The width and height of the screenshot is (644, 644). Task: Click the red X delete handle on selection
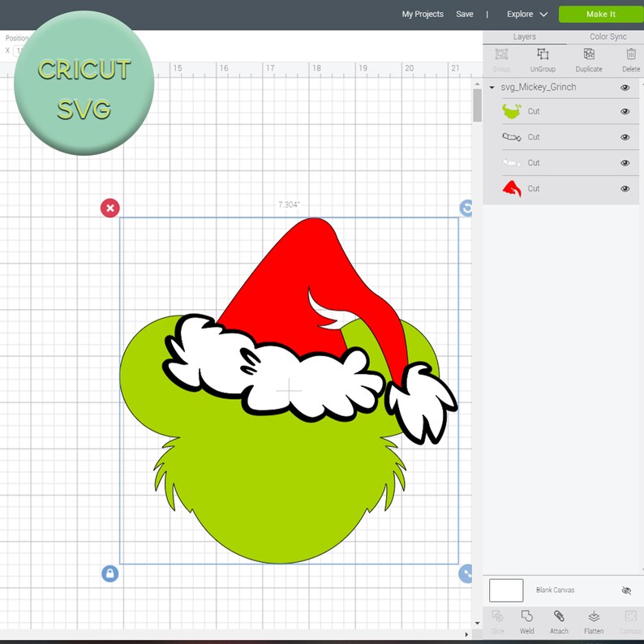pyautogui.click(x=110, y=208)
